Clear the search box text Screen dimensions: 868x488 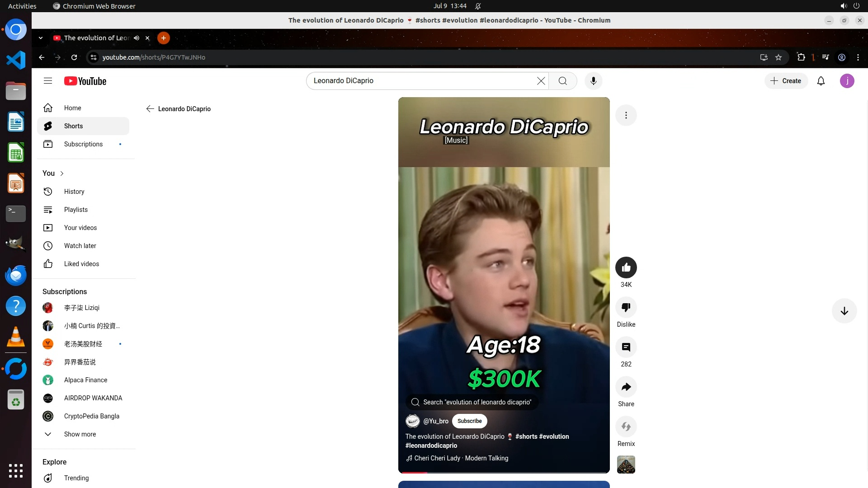point(541,81)
